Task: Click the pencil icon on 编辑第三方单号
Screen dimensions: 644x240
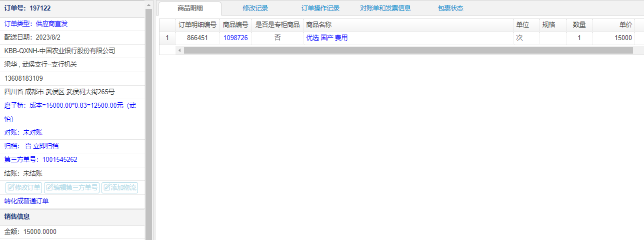Action: click(x=49, y=187)
